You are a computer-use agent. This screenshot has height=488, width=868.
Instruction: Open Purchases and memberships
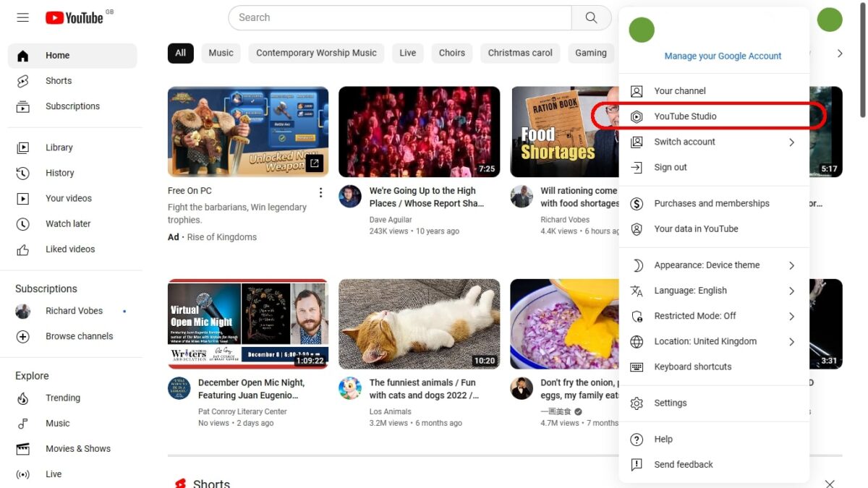coord(714,203)
